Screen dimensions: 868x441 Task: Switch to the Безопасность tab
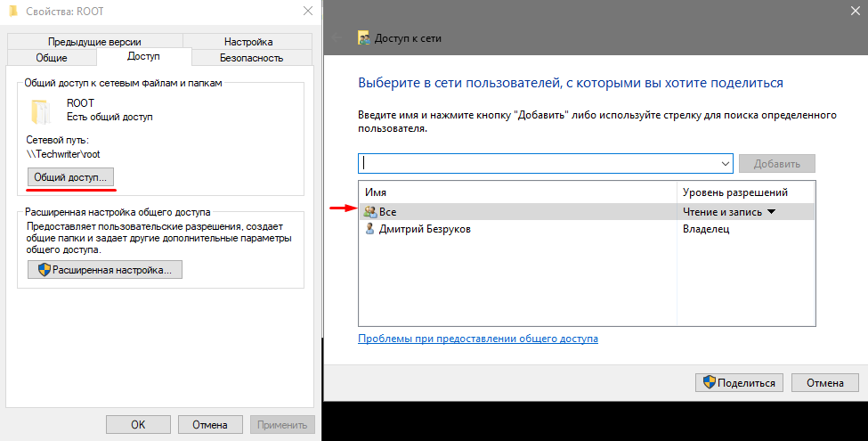[x=251, y=58]
